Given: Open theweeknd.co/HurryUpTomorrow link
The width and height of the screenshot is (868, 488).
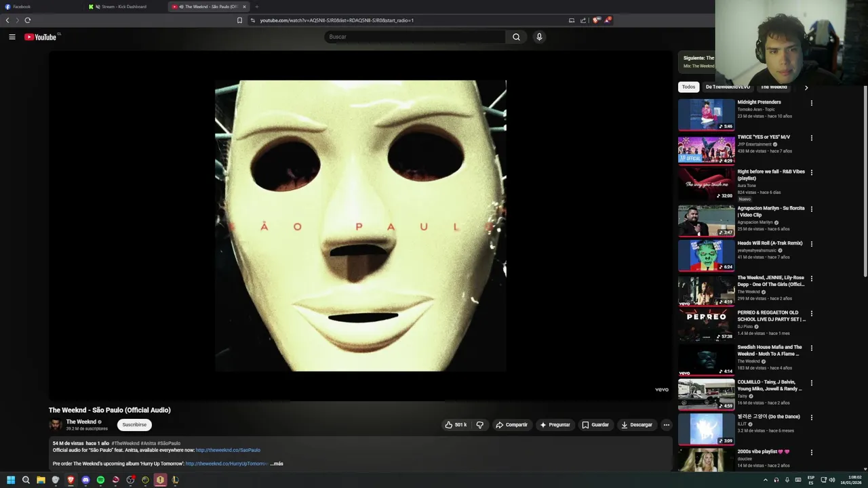Looking at the screenshot, I should pyautogui.click(x=226, y=464).
